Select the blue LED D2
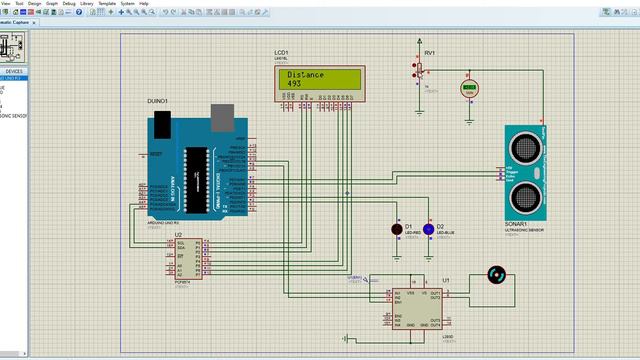This screenshot has width=640, height=360. click(428, 229)
